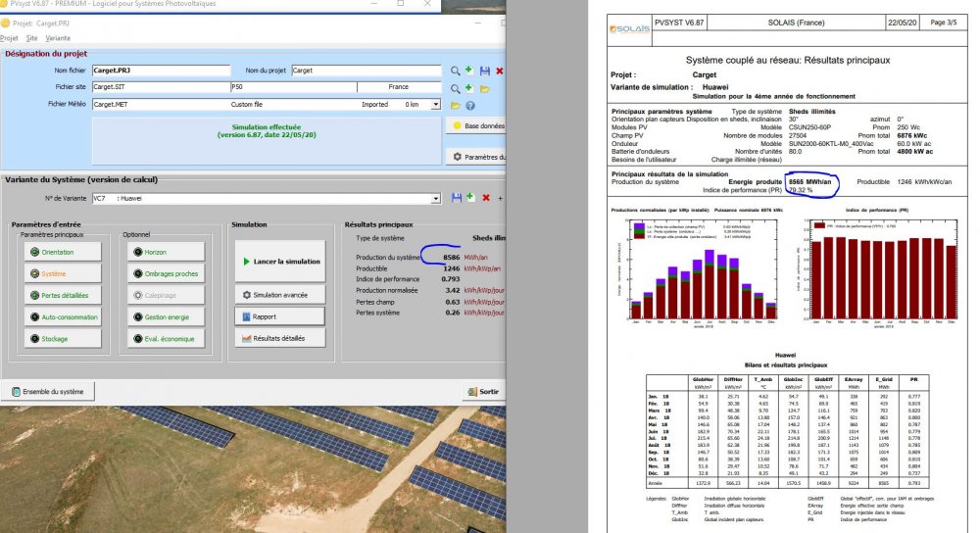This screenshot has height=533, width=980.
Task: Save the variant with the floppy disk icon
Action: click(456, 199)
